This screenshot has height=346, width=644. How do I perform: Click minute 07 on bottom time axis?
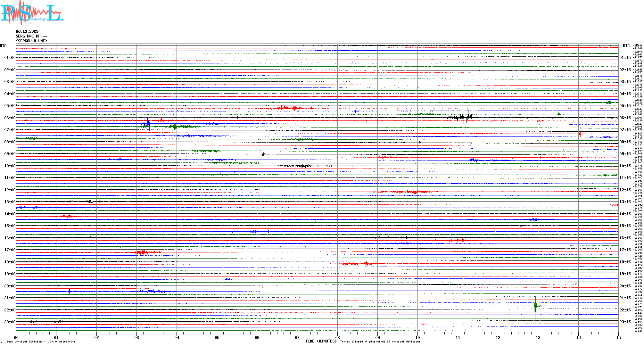[297, 337]
